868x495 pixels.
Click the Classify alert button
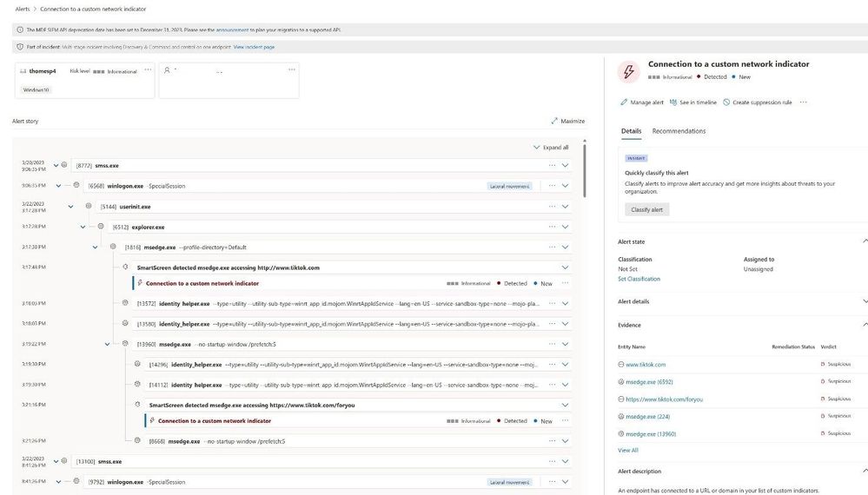pos(646,209)
